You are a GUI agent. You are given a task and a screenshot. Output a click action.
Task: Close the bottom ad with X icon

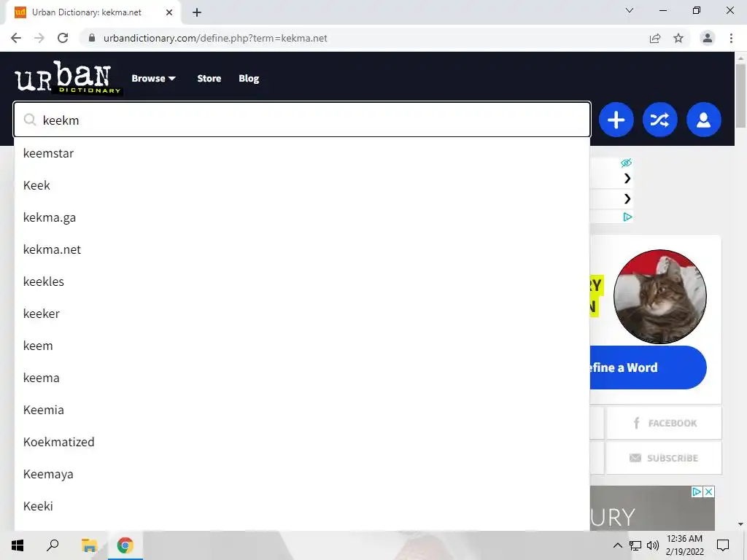(x=709, y=491)
